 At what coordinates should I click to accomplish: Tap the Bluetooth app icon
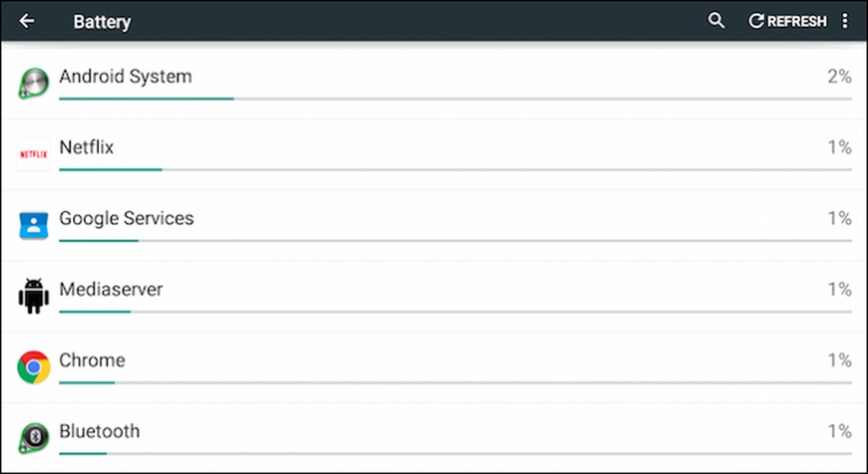[x=34, y=438]
